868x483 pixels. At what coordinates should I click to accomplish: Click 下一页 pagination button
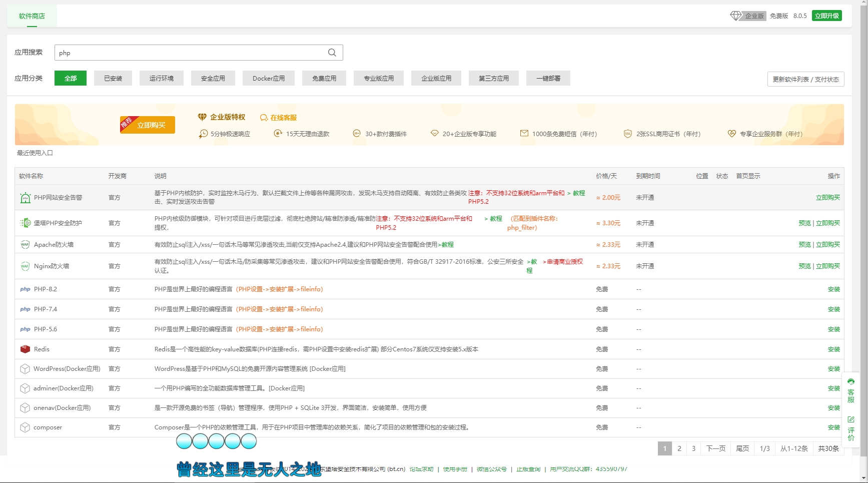click(x=716, y=448)
